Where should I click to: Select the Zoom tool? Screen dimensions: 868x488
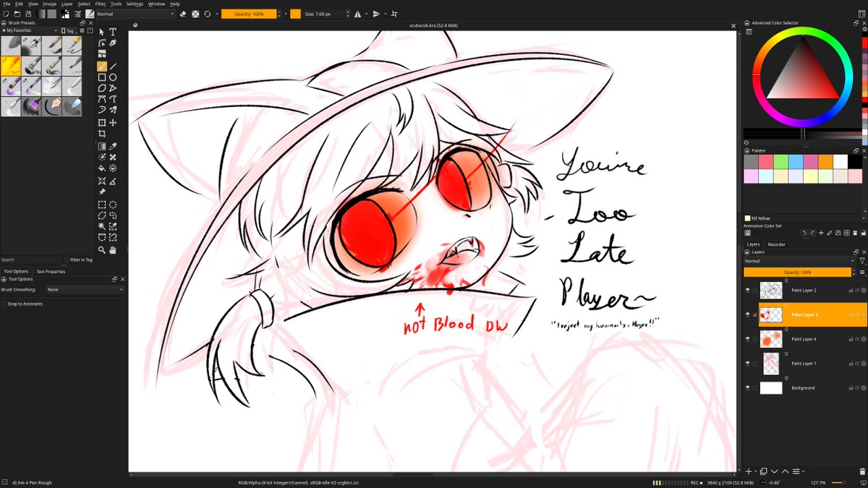[102, 250]
